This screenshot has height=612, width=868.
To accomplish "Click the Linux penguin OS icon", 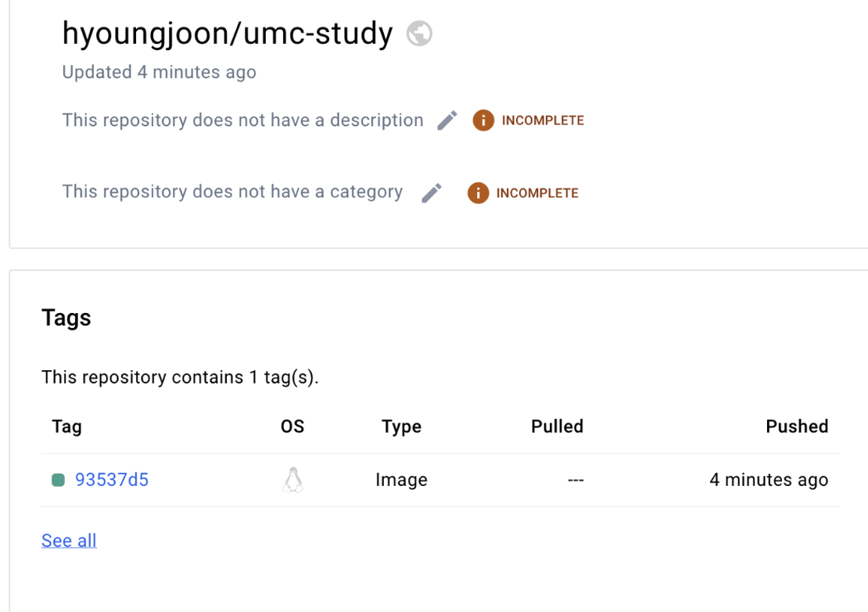I will tap(292, 480).
